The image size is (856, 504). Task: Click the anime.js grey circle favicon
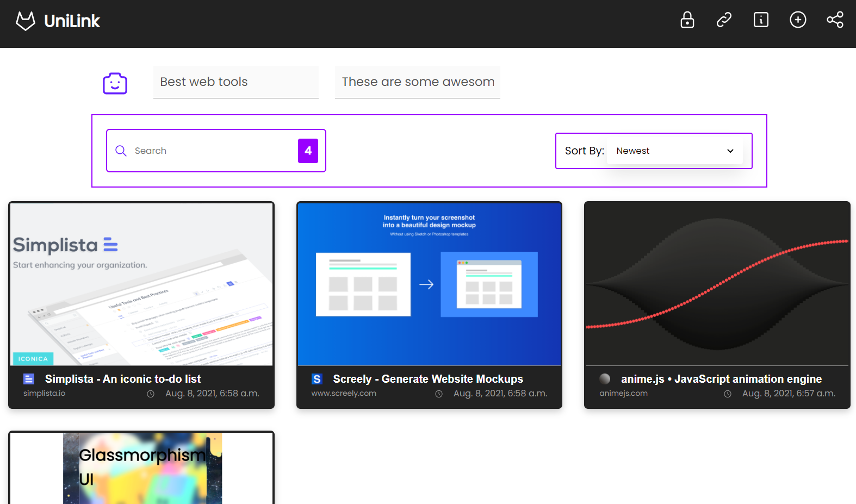point(605,379)
